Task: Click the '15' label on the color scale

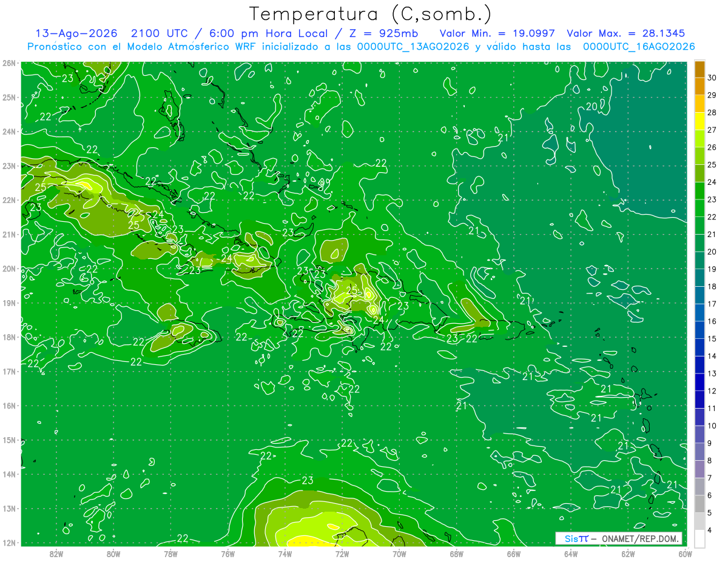Action: 712,339
